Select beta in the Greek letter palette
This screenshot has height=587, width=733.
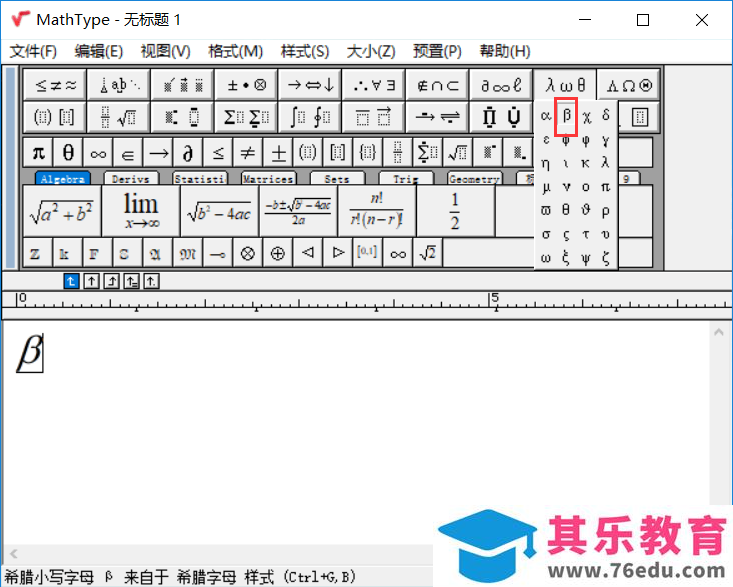(x=566, y=116)
